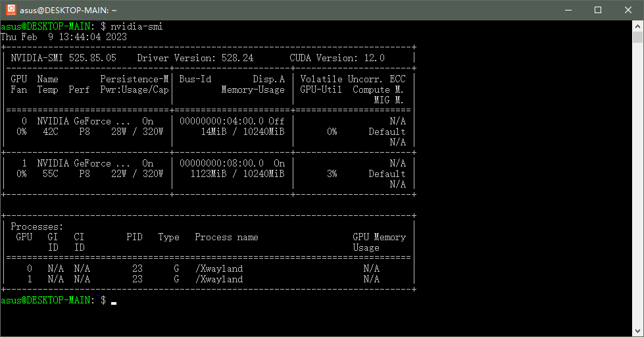Click the Processes section header
644x337 pixels.
[37, 226]
